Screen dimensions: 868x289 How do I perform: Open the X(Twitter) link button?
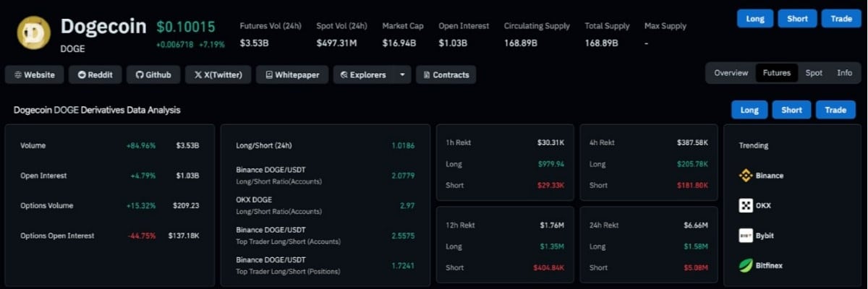[218, 74]
